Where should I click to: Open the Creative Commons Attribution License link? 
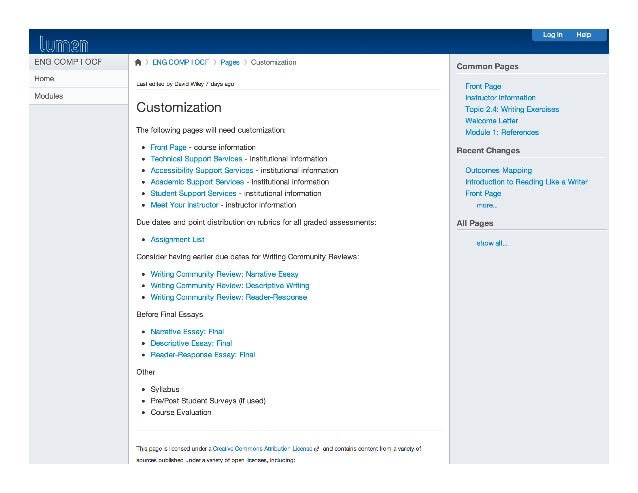coord(262,449)
